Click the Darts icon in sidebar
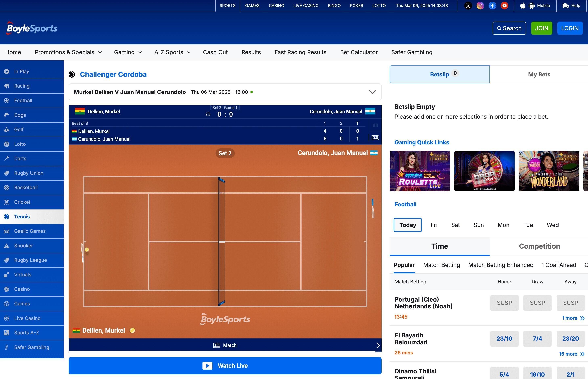The width and height of the screenshot is (588, 379). tap(7, 158)
